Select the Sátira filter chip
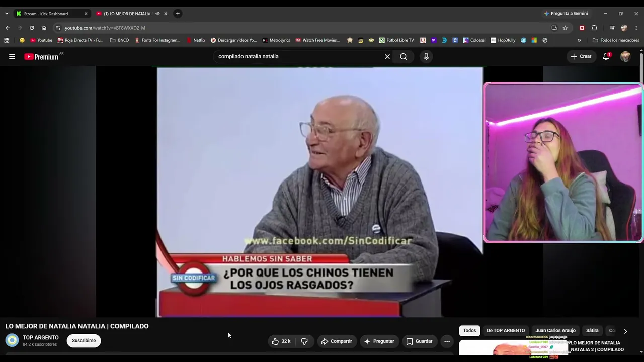The height and width of the screenshot is (362, 644). (592, 331)
